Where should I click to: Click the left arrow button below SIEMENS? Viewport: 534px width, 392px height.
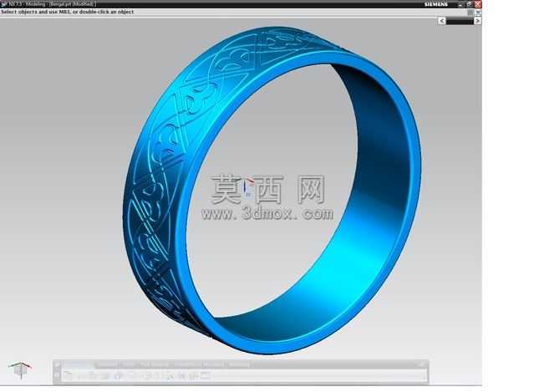pos(442,21)
